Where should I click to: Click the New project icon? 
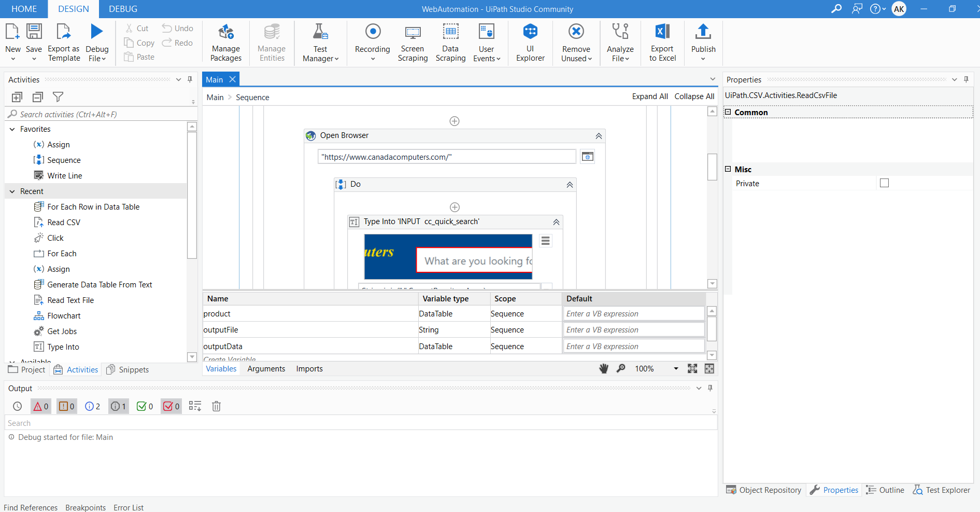click(12, 32)
